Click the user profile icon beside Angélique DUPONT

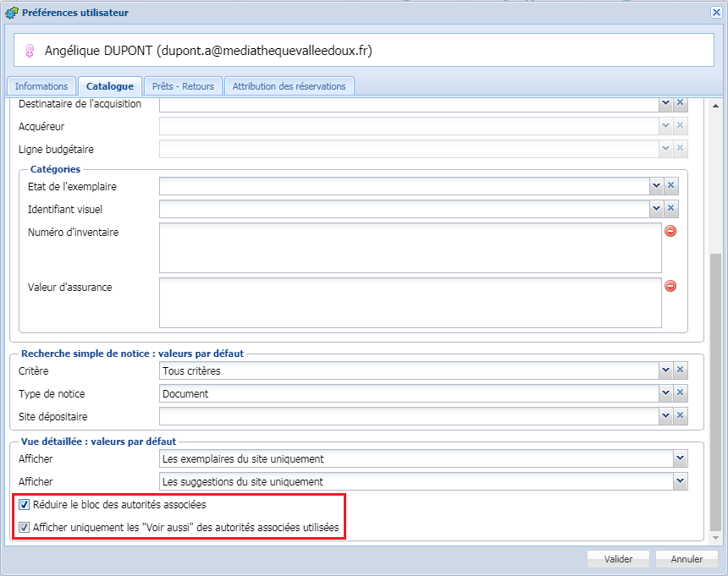point(28,50)
